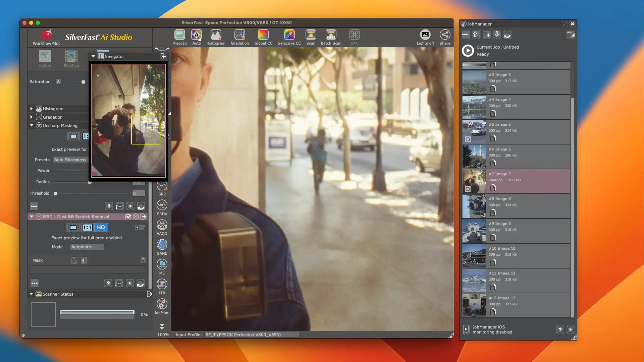This screenshot has height=362, width=644.
Task: Open the Input Profile dropdown
Action: (252, 335)
